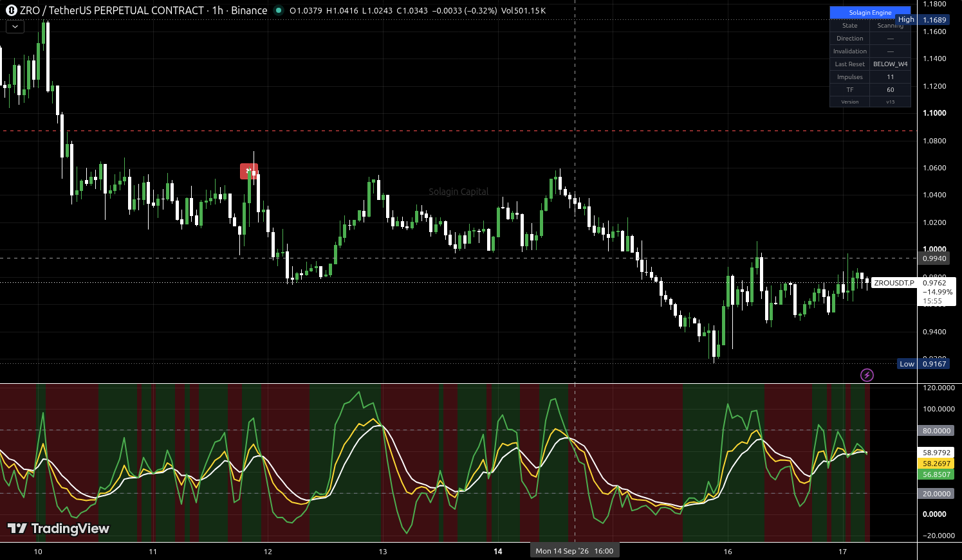Click the crosshair time label Mon 14 Sep '26 16:00
The image size is (962, 560).
[x=575, y=551]
